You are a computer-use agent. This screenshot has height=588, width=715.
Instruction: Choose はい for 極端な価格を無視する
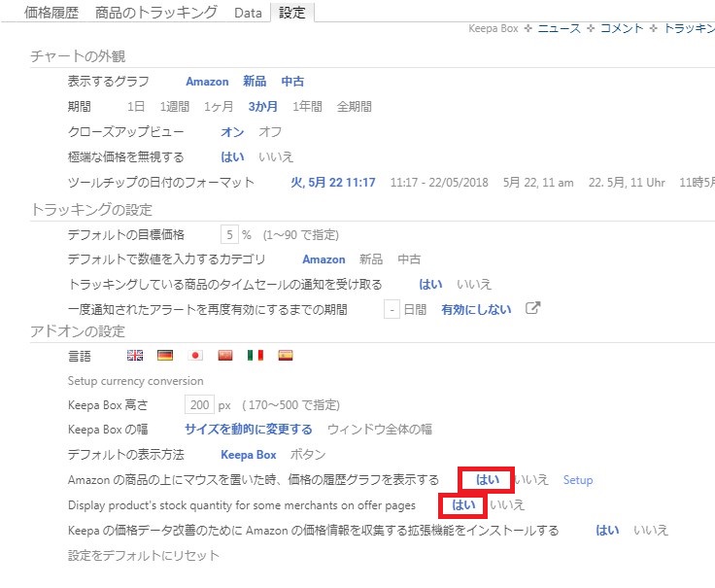pos(232,157)
